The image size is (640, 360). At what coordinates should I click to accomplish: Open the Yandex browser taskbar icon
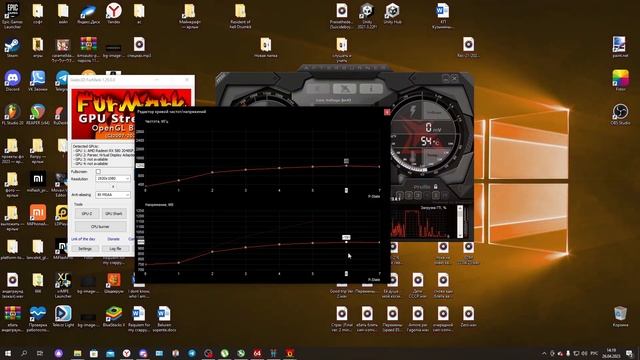coord(127,353)
